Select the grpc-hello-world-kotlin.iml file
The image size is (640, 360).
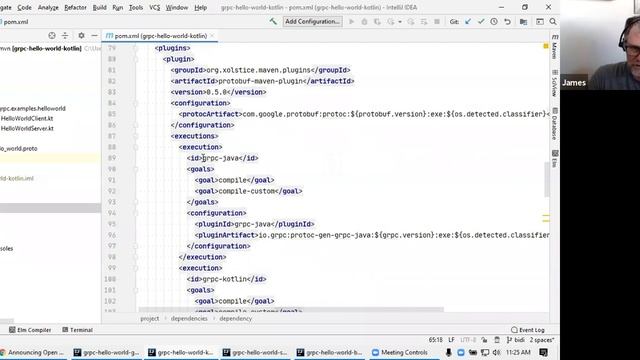(17, 178)
